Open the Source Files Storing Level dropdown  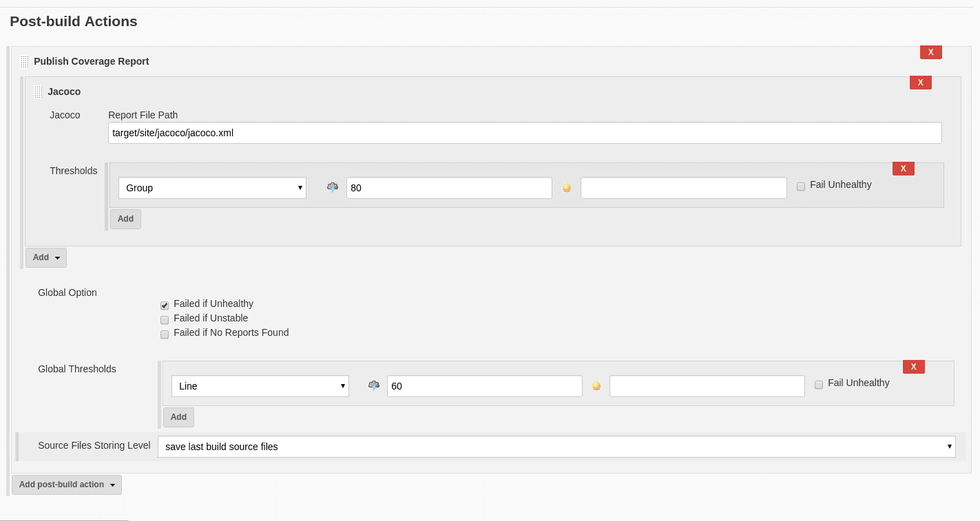[555, 446]
